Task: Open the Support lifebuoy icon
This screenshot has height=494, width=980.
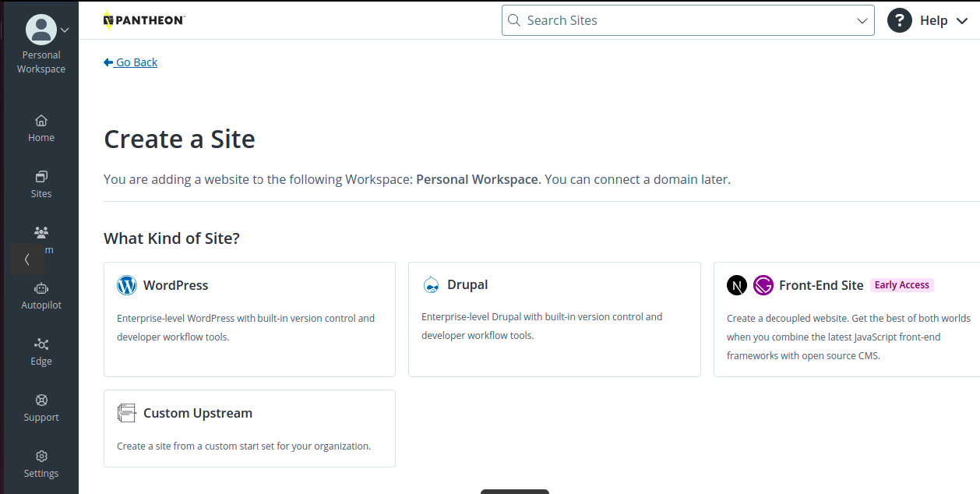Action: [41, 400]
